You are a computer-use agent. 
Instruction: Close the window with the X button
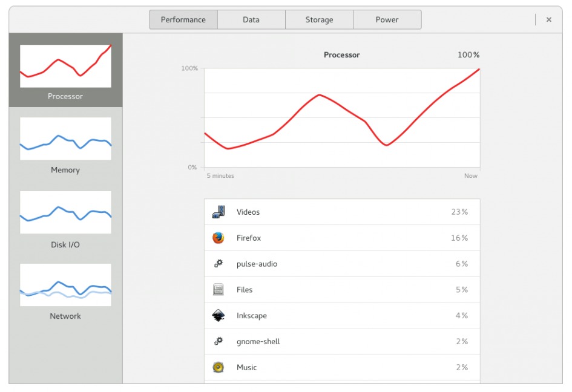[x=549, y=19]
